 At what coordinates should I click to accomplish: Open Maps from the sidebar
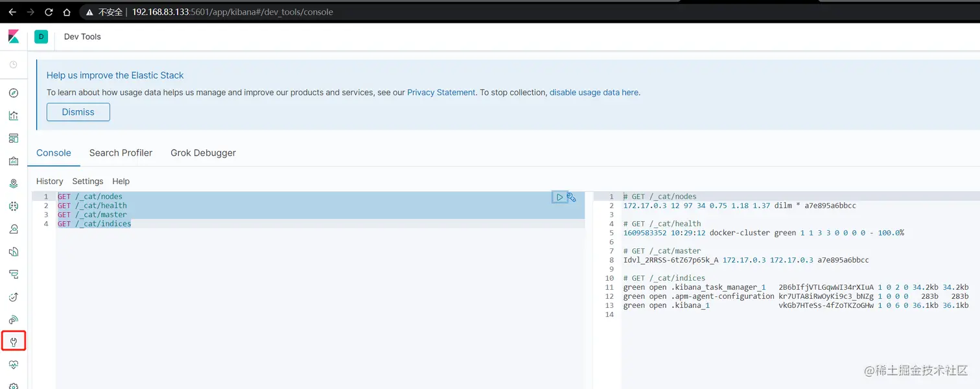coord(14,183)
